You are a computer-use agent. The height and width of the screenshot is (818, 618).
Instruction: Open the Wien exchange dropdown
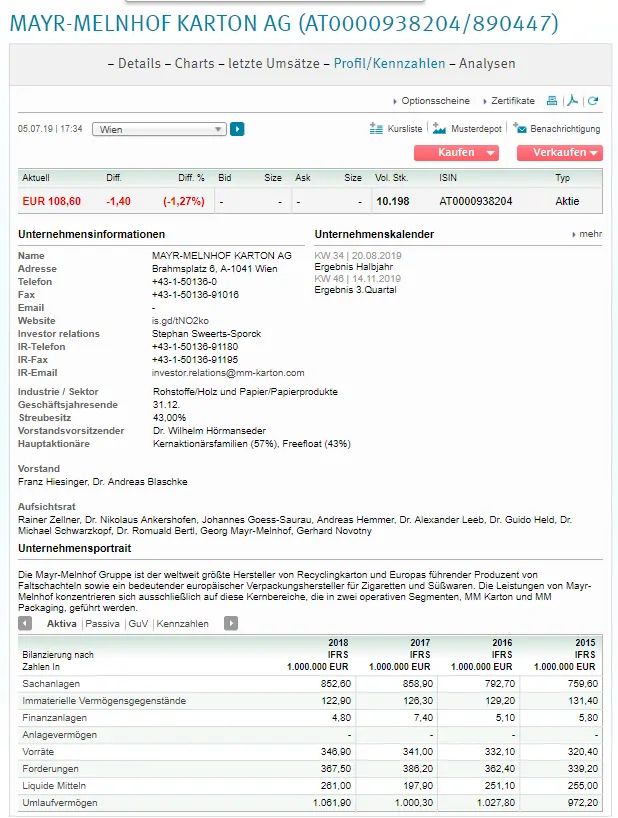[x=159, y=129]
